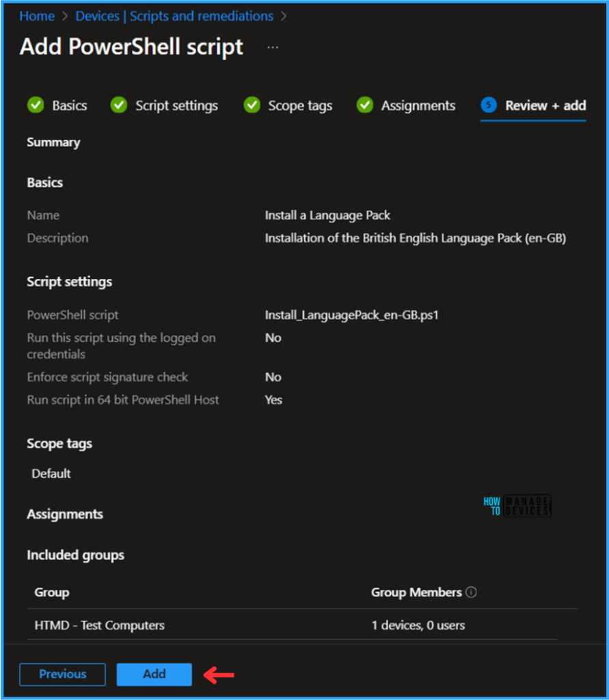609x700 pixels.
Task: Click the 'No' value for logged on credentials
Action: tap(273, 338)
